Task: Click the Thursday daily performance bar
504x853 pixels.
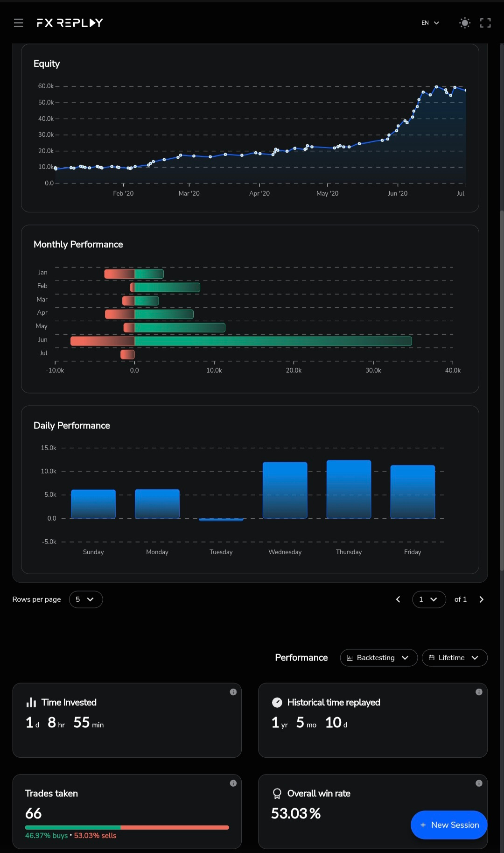Action: tap(349, 489)
